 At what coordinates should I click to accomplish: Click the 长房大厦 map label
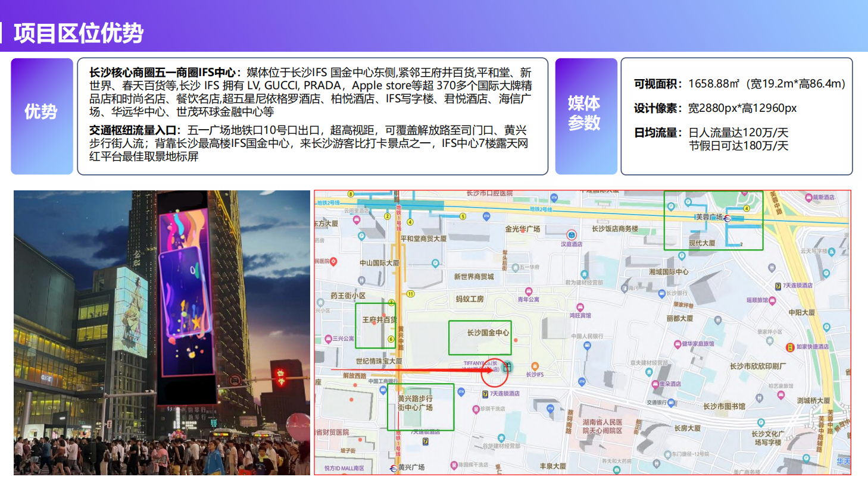pos(687,428)
